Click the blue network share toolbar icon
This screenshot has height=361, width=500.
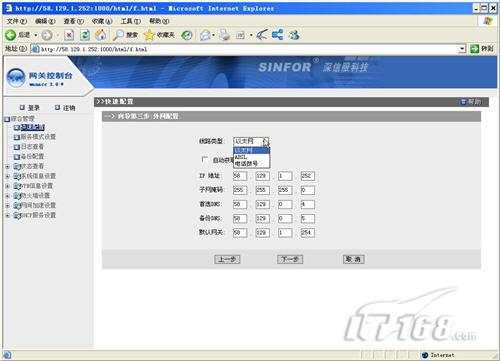pyautogui.click(x=277, y=35)
